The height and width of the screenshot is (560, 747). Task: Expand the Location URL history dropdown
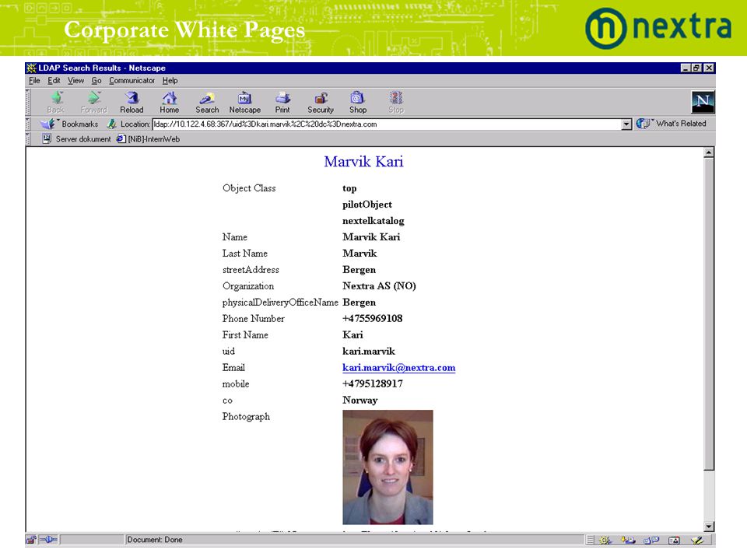click(626, 124)
